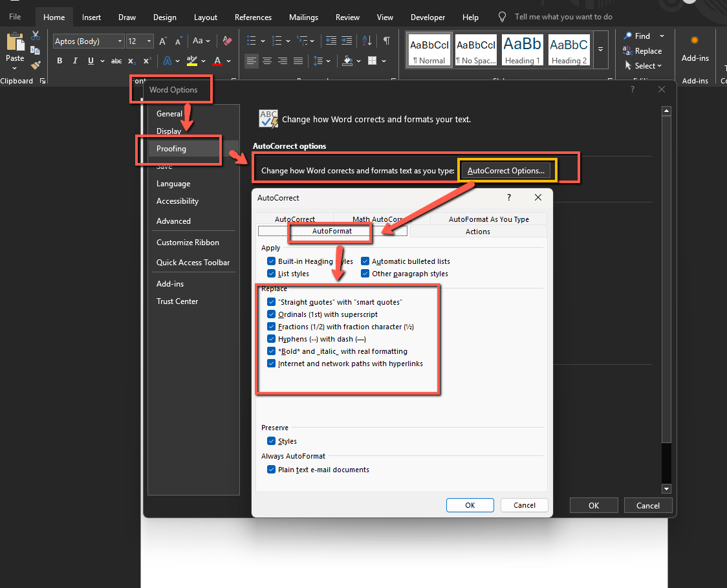Cancel the AutoCorrect dialog

pyautogui.click(x=525, y=505)
